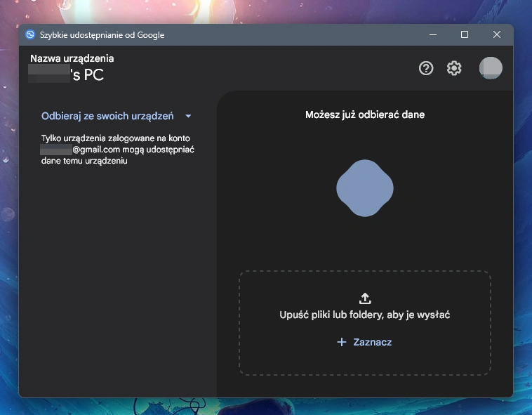Open the help question mark icon

(426, 68)
